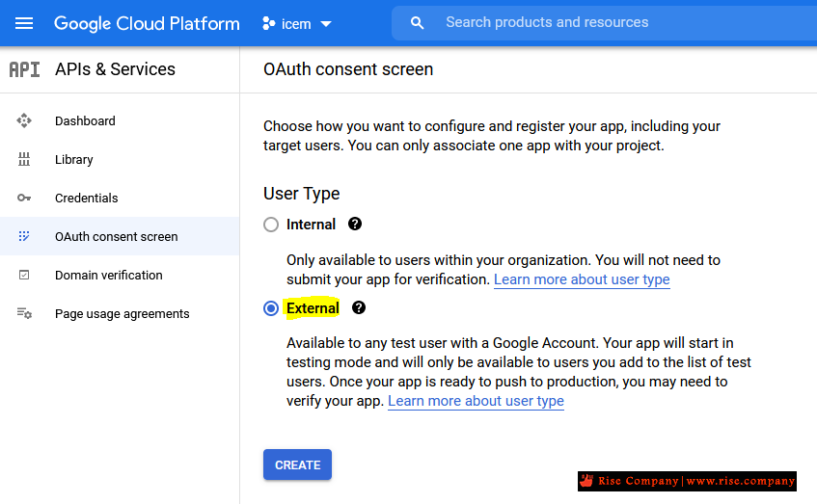The height and width of the screenshot is (504, 817).
Task: Open the hamburger navigation menu
Action: tap(24, 23)
